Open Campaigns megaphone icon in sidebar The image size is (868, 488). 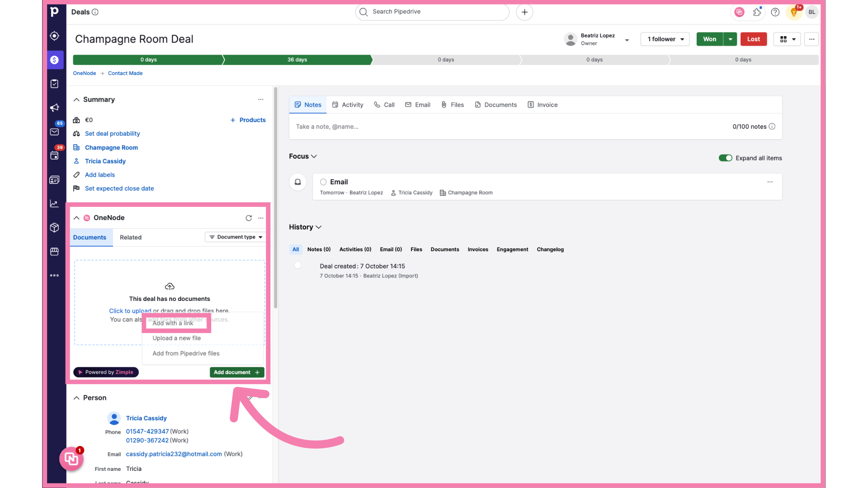tap(54, 108)
